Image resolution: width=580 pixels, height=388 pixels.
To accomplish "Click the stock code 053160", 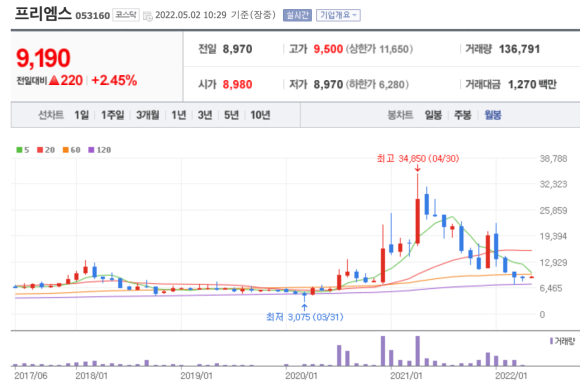I will 92,16.
